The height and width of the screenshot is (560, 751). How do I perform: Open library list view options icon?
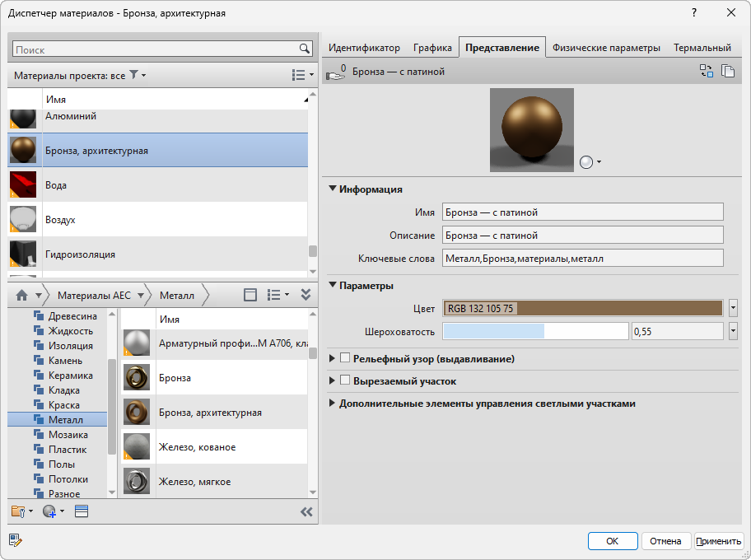tap(278, 295)
